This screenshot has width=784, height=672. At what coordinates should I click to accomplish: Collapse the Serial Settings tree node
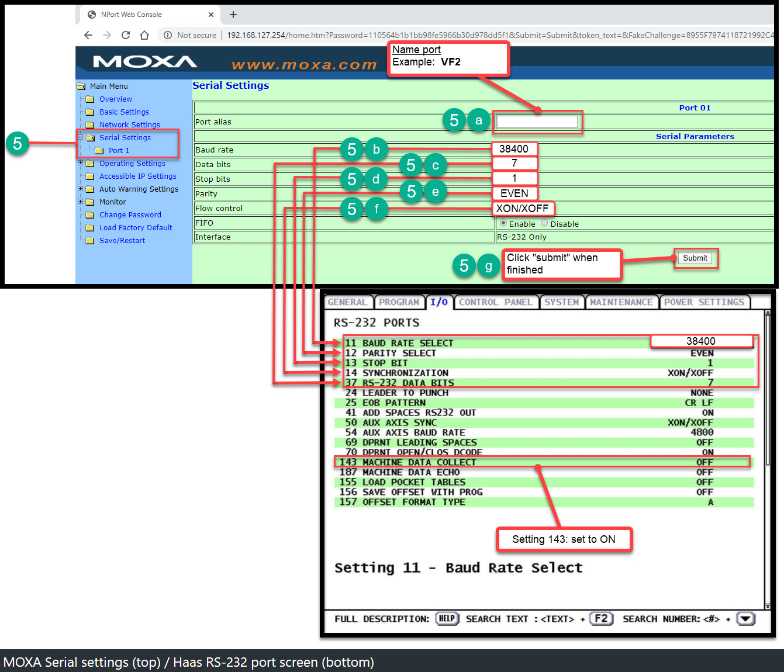point(81,137)
